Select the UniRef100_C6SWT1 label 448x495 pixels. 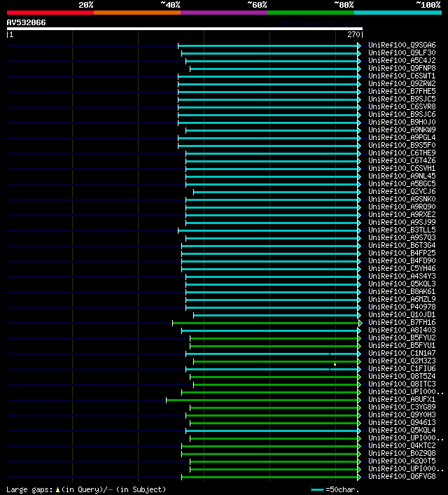coord(402,76)
